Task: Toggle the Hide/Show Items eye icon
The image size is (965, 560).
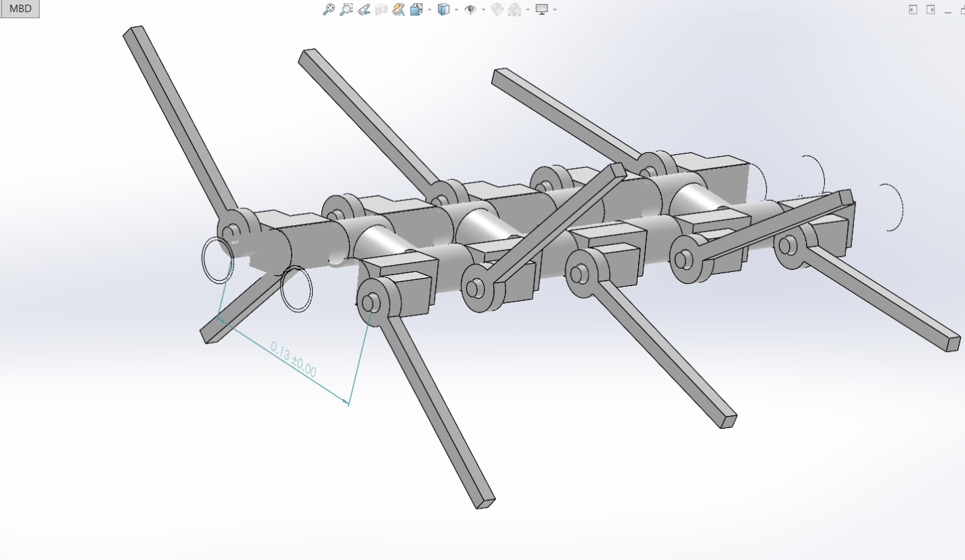Action: click(x=470, y=9)
